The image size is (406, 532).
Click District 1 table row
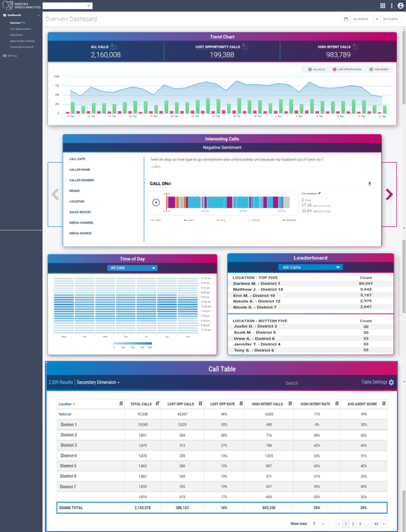[222, 424]
